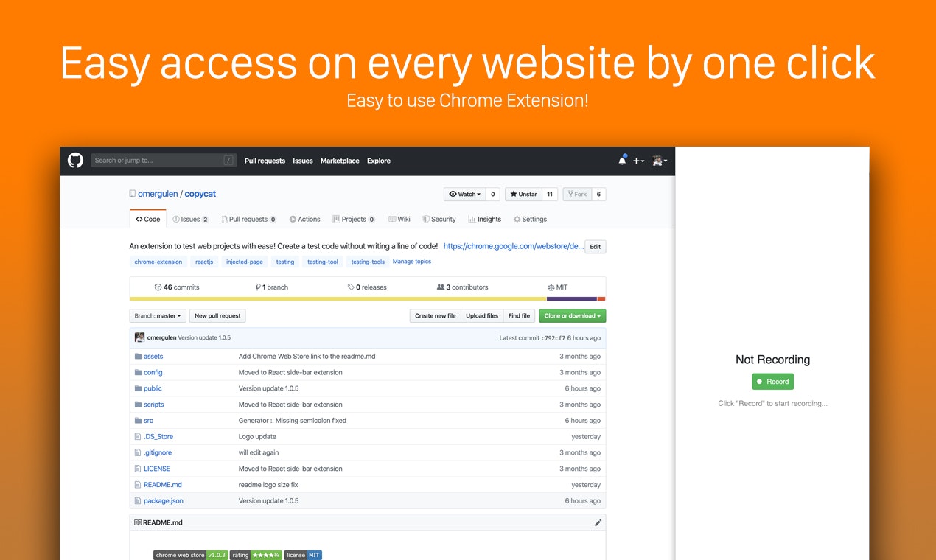Click the rating stars badge
Viewport: 936px width, 560px height.
point(256,555)
